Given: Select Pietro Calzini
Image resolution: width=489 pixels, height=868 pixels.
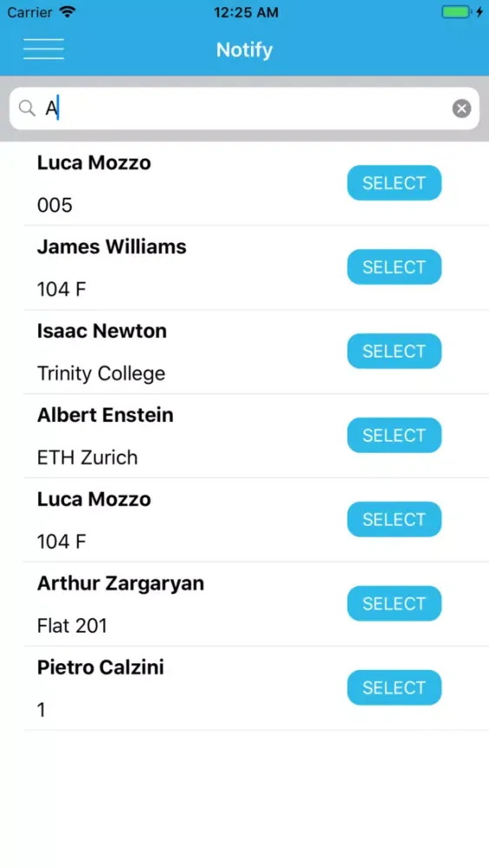Looking at the screenshot, I should 394,687.
